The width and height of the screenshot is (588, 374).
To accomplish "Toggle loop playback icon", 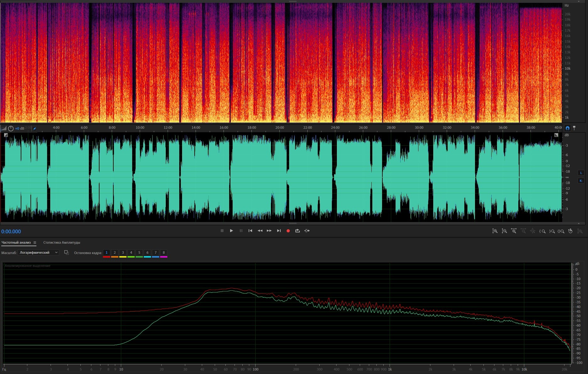I will click(297, 231).
